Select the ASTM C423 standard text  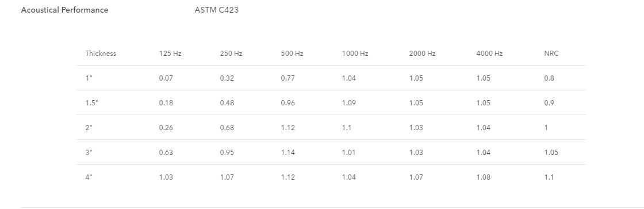[216, 10]
